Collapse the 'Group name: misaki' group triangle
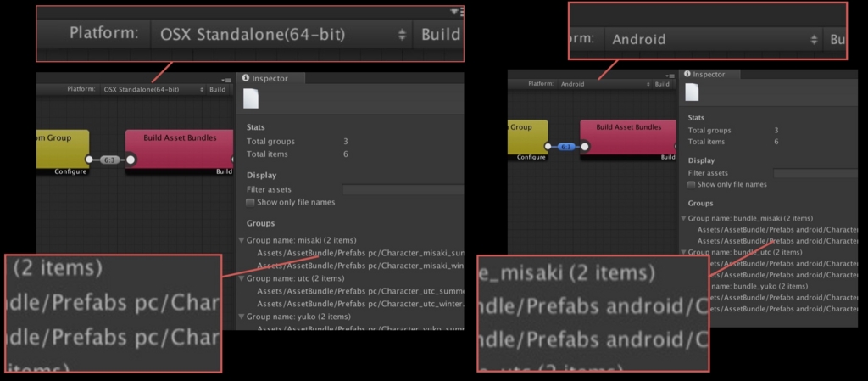Screen dimensions: 868x381 [242, 241]
